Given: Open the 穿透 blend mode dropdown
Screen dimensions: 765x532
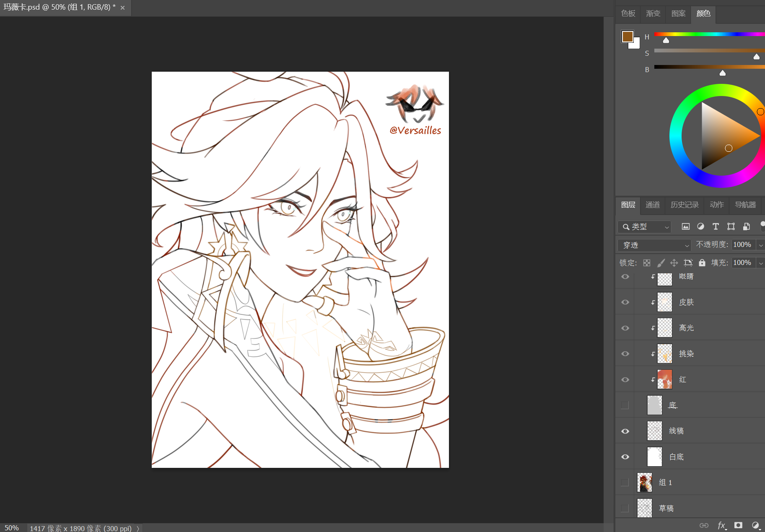Looking at the screenshot, I should coord(654,245).
